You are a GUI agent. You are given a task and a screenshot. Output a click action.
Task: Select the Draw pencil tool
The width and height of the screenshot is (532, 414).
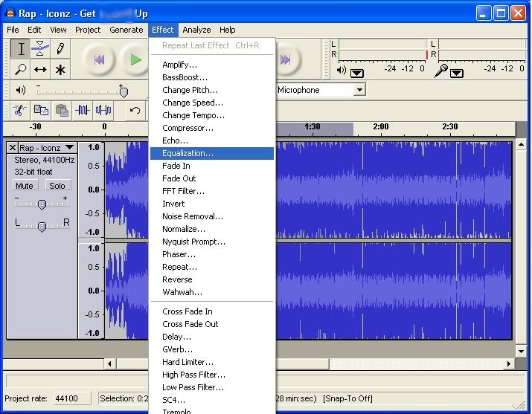[x=60, y=49]
